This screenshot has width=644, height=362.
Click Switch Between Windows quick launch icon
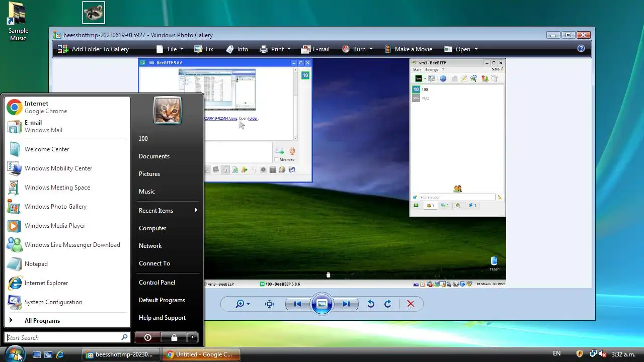coord(48,354)
